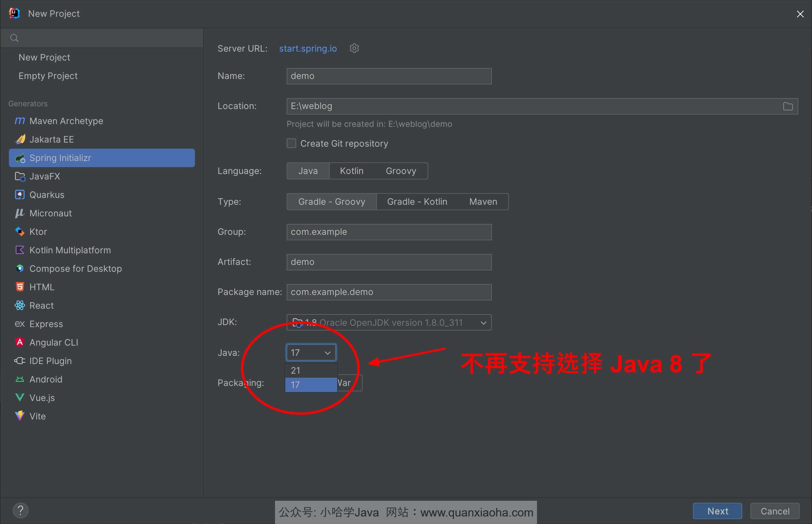Pick Java 17 from the dropdown list
Viewport: 812px width, 524px height.
tap(311, 385)
